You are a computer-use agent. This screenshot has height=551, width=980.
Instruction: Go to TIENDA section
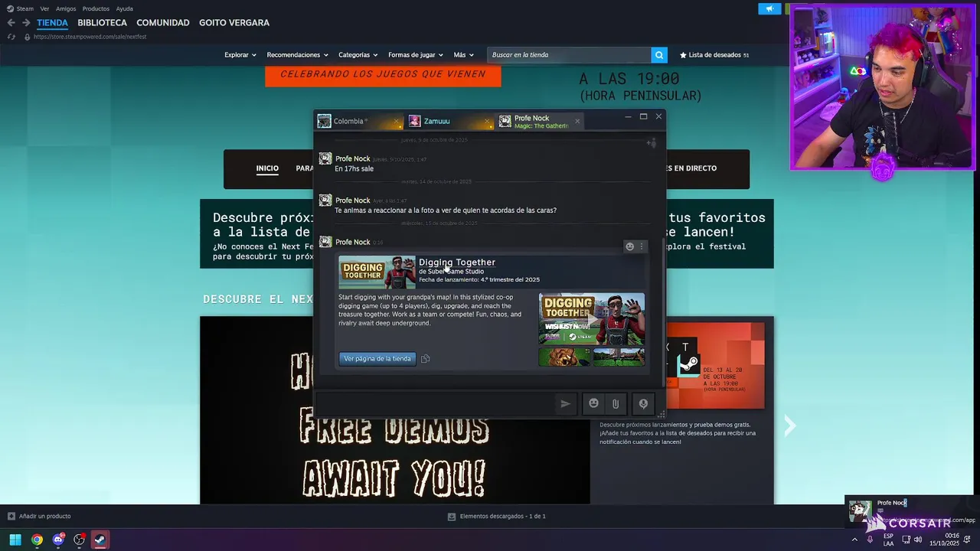[x=52, y=23]
